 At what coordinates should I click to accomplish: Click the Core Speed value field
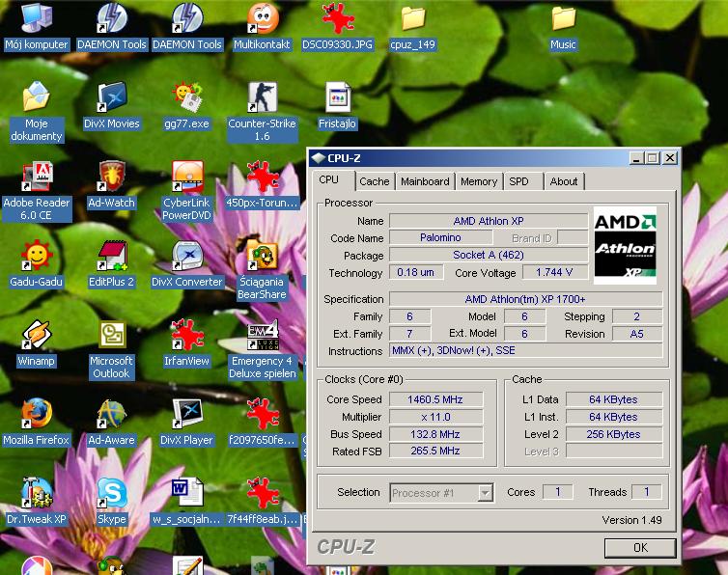[434, 399]
